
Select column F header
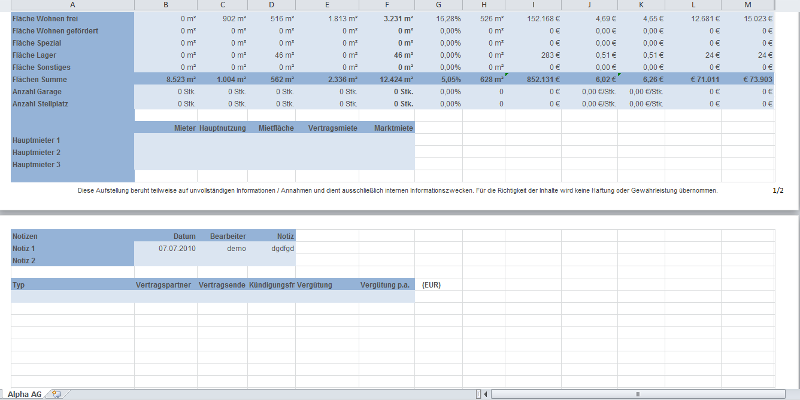pos(386,5)
